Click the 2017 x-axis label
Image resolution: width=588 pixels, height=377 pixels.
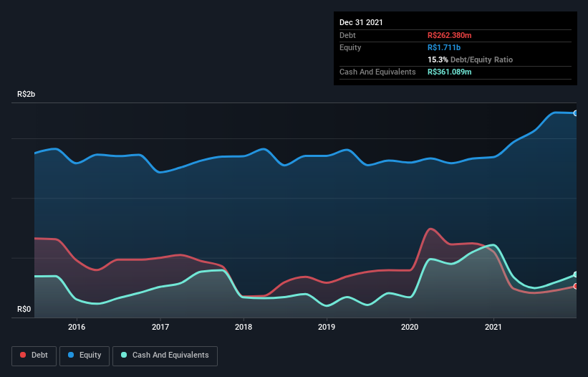coord(160,327)
